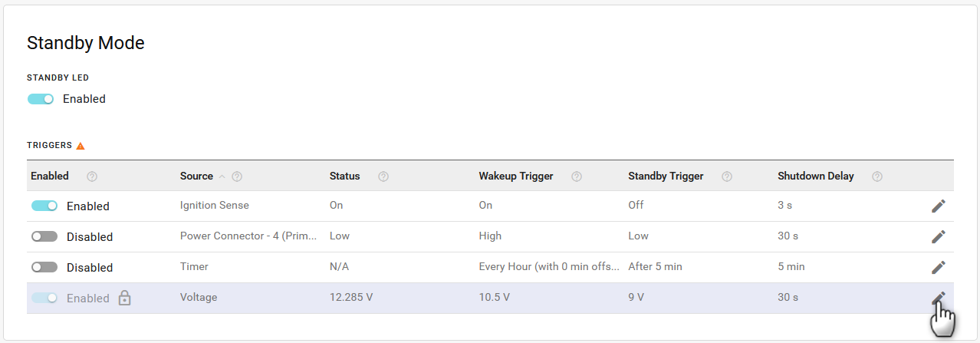Enable the Power Connector trigger toggle
The height and width of the screenshot is (343, 980).
(44, 236)
